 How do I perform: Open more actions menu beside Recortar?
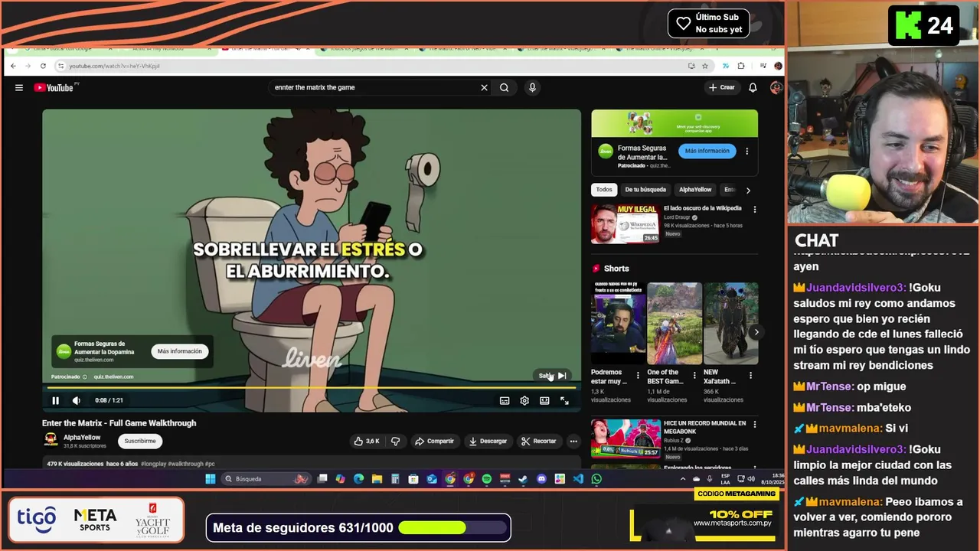point(573,441)
